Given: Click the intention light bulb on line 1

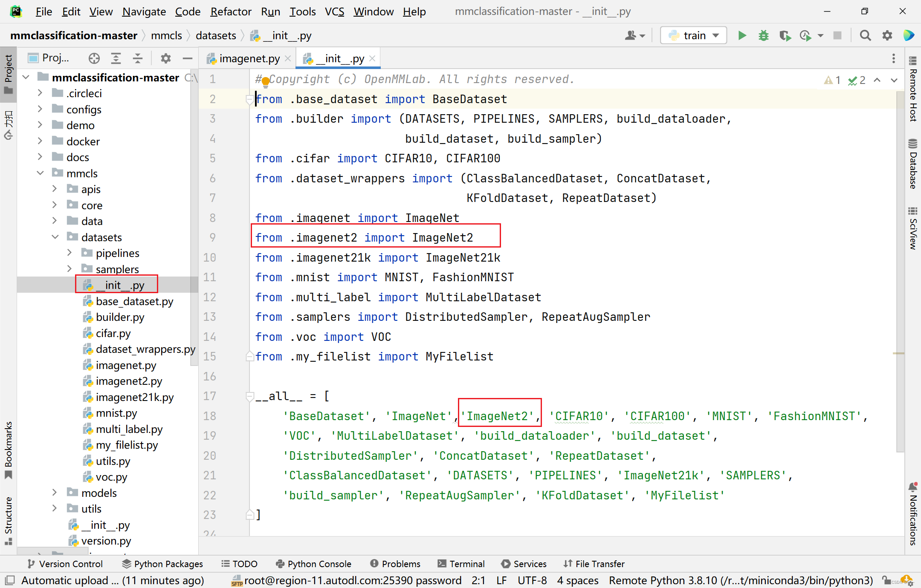Looking at the screenshot, I should [265, 82].
